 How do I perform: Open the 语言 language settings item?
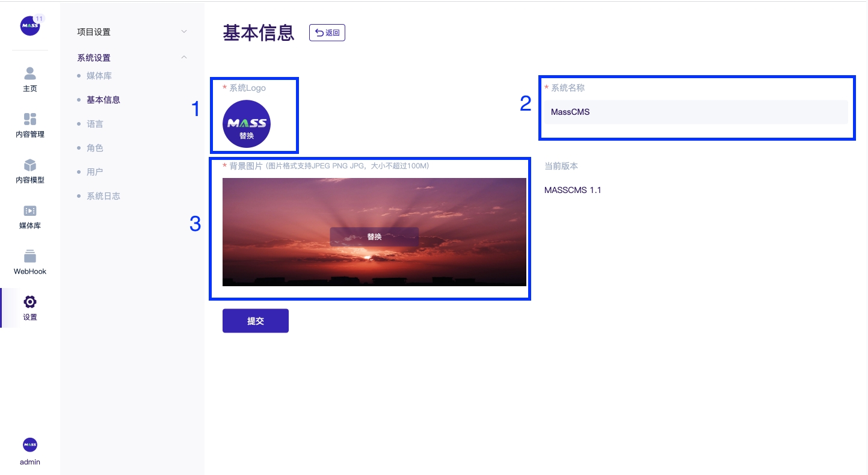coord(95,124)
